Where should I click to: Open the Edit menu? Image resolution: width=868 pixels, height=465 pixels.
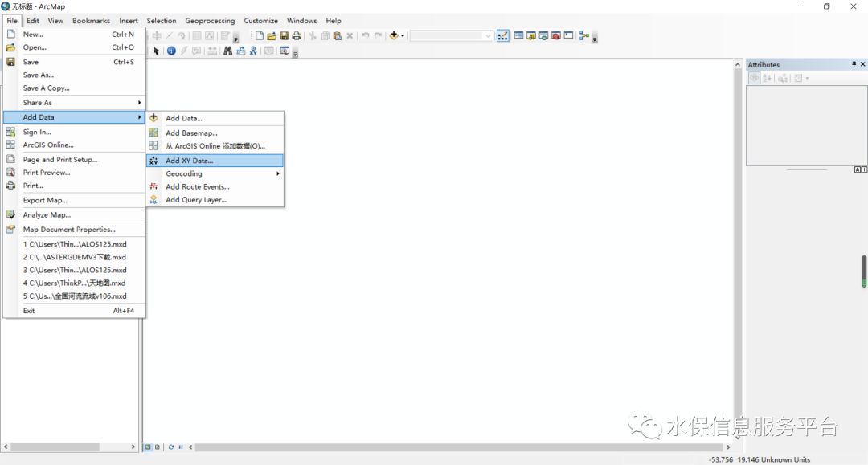33,20
